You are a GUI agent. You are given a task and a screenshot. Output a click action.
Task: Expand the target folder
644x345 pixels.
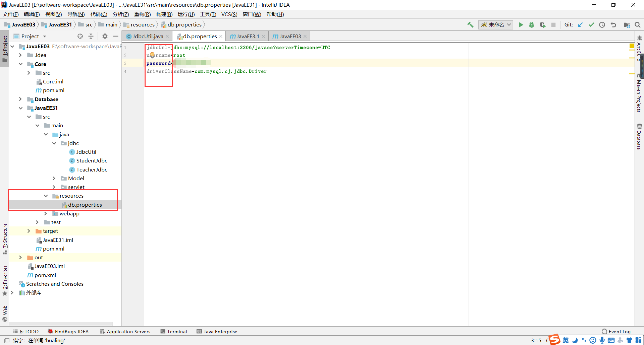coord(29,231)
